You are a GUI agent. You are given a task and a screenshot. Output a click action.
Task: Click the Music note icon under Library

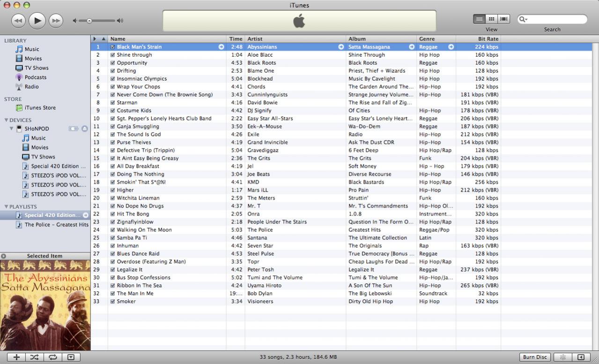[x=19, y=49]
